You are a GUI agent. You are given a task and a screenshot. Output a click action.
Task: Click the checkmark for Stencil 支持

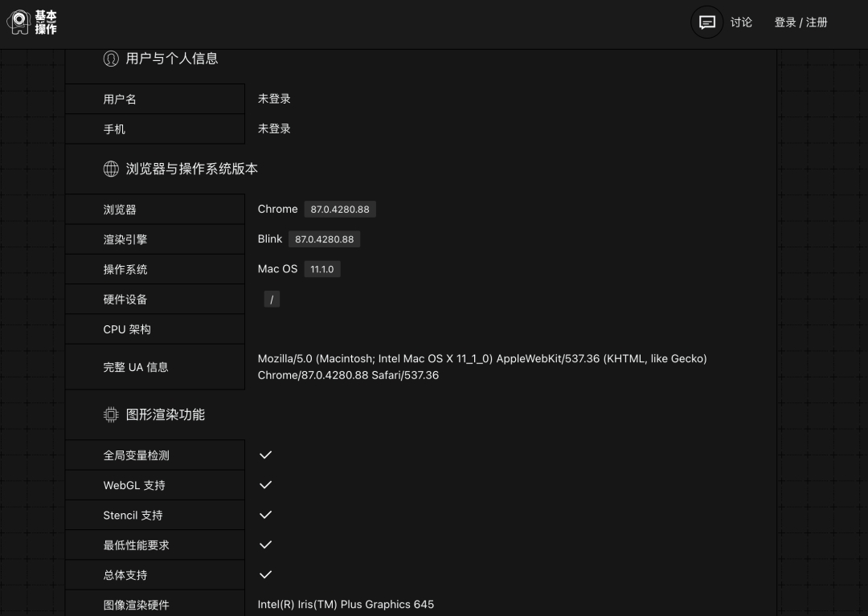click(265, 515)
